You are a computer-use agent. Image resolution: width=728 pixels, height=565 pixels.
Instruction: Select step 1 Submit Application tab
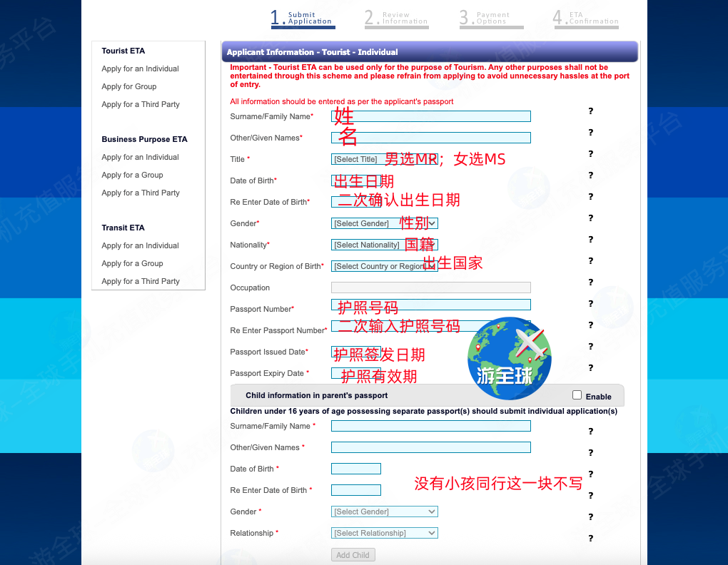(x=303, y=19)
